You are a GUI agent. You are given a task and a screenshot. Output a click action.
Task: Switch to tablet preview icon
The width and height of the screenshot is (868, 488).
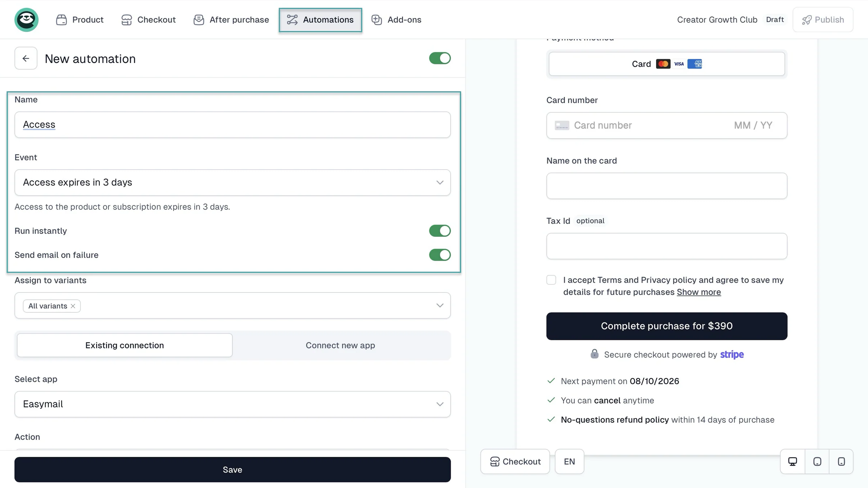click(x=817, y=462)
